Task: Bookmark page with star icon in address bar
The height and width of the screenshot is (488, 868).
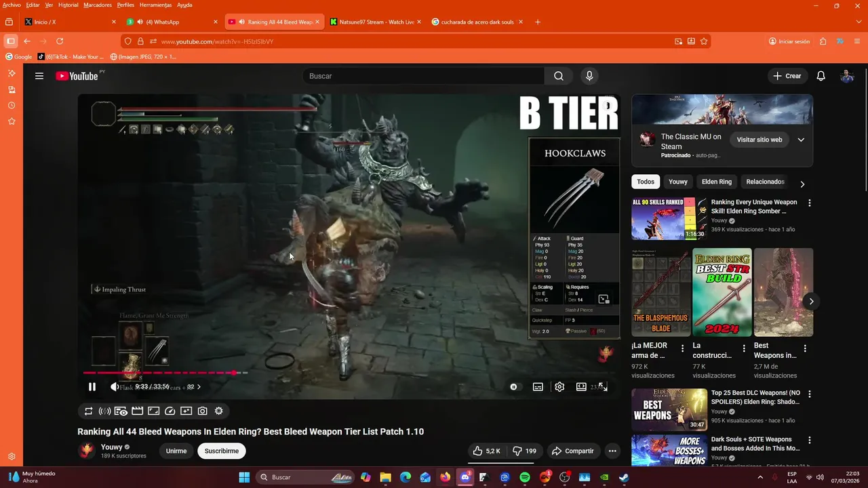Action: pos(704,41)
